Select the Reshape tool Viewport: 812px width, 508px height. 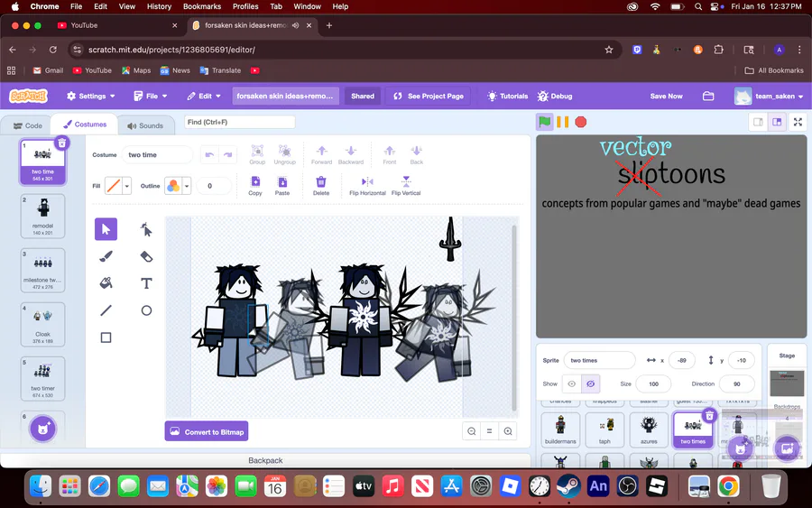click(146, 229)
